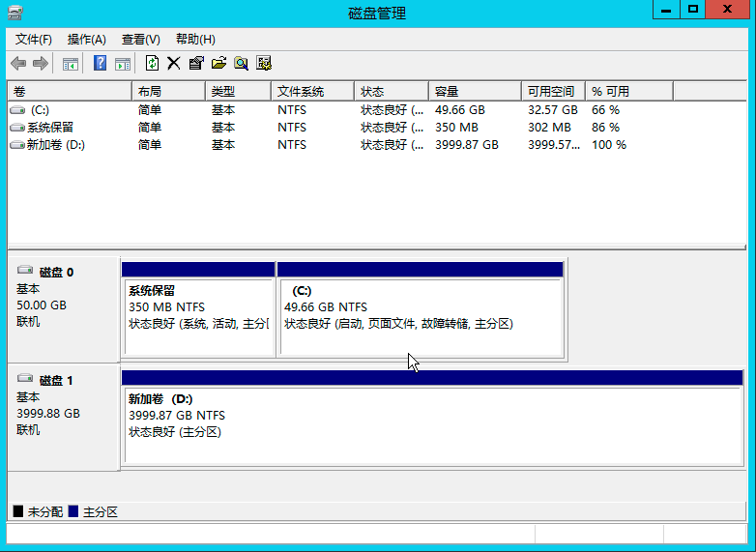The image size is (756, 552).
Task: Click the drive icon beside (C:) volume
Action: pyautogui.click(x=17, y=110)
